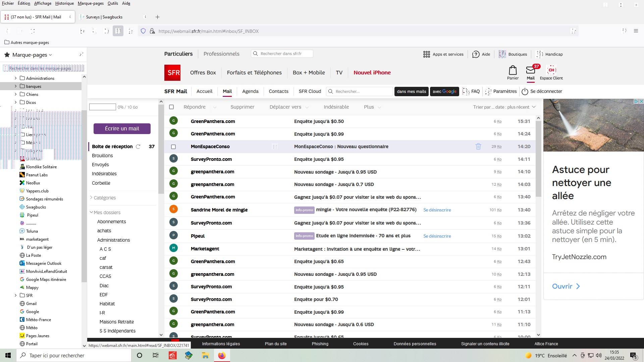The image size is (644, 362).
Task: Click the Windows Start button
Action: tap(8, 355)
